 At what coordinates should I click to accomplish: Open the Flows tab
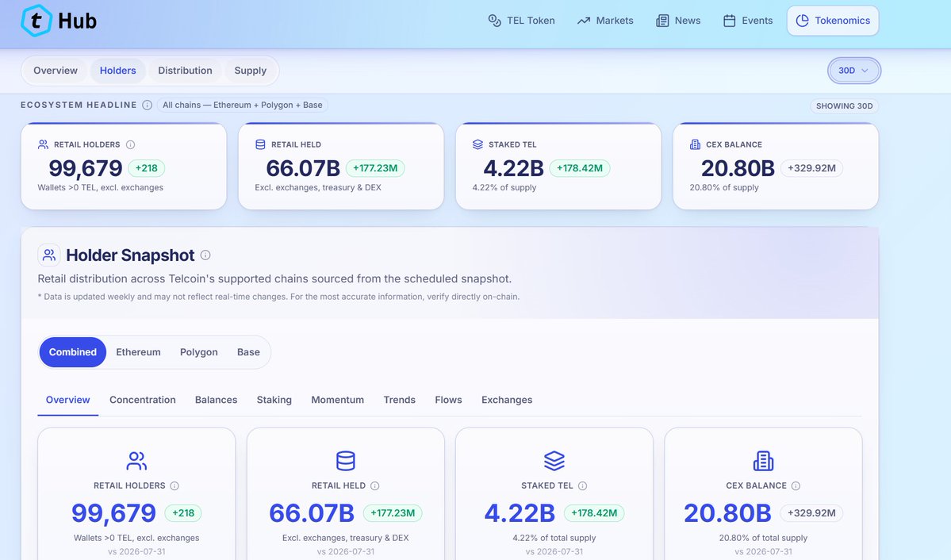448,400
